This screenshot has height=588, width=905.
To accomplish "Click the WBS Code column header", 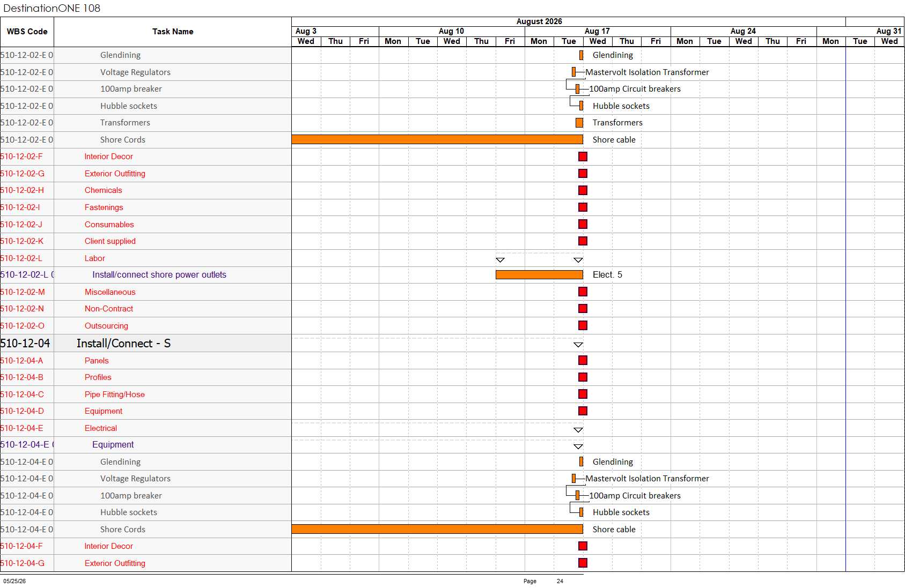I will pyautogui.click(x=27, y=32).
